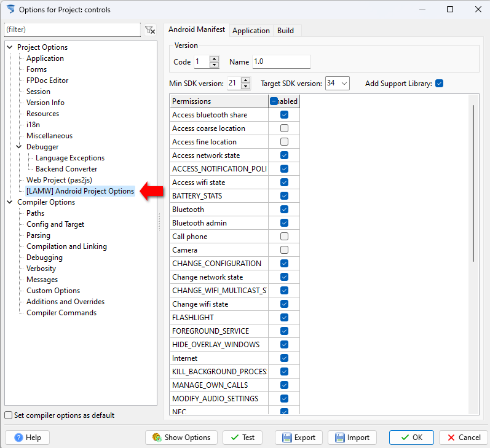Click the permissions list vertical scrollbar
Screen dimensions: 490x448
tap(473, 184)
